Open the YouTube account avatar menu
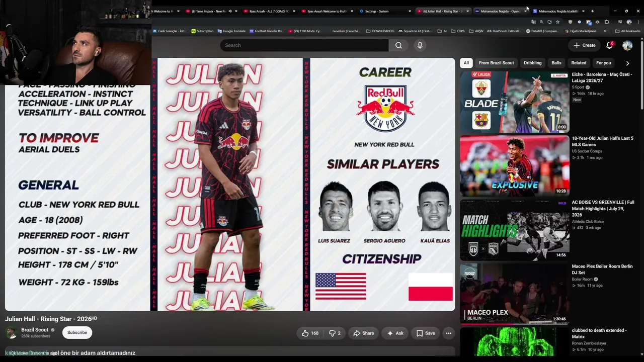The image size is (644, 362). coord(627,45)
